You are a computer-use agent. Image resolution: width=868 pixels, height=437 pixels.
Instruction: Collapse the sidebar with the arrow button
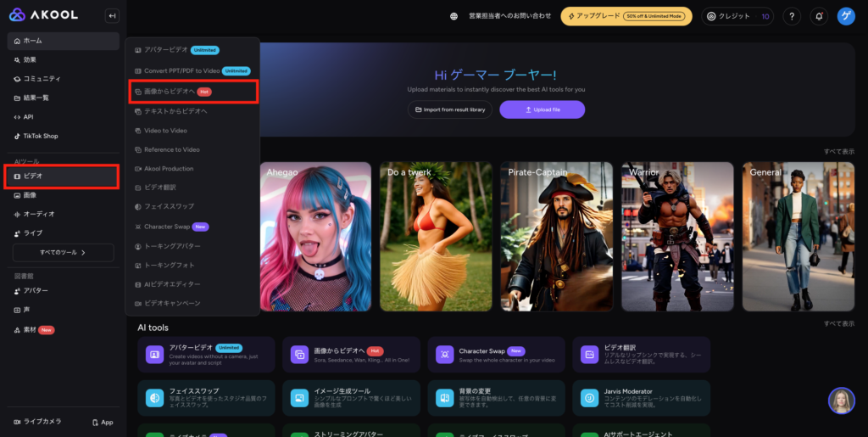coord(112,16)
